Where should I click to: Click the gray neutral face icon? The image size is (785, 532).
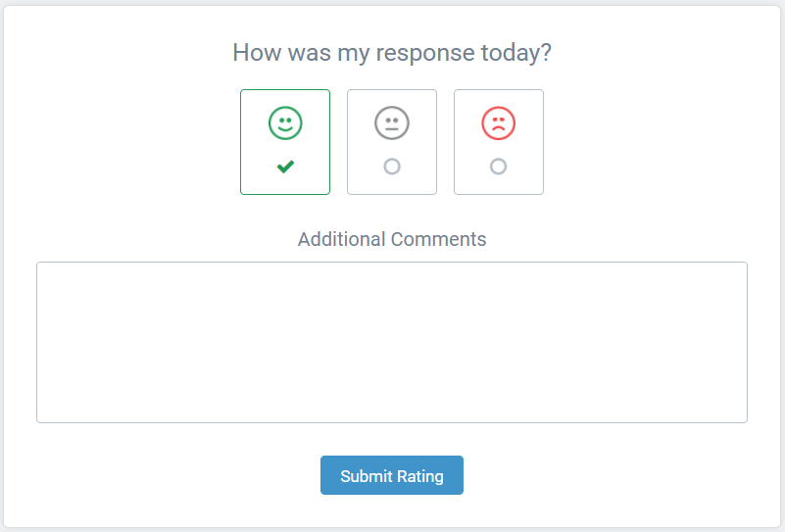(x=392, y=122)
